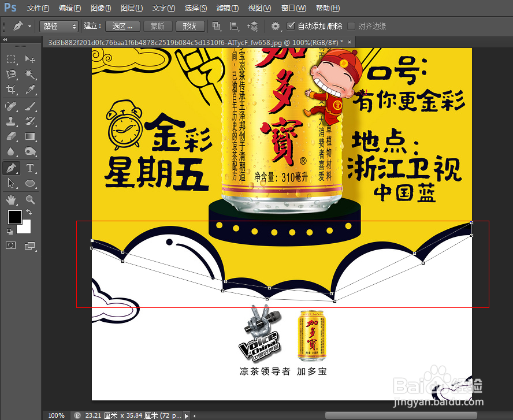Click the black foreground color swatch

coord(14,217)
